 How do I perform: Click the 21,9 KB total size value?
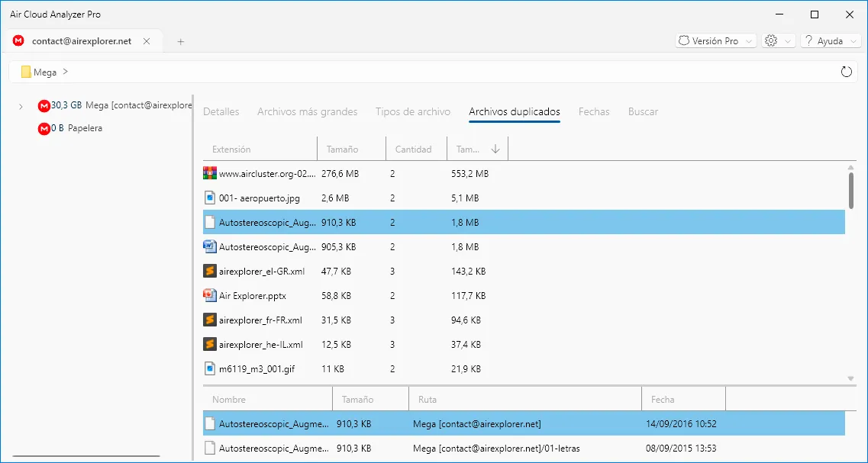[x=466, y=368]
